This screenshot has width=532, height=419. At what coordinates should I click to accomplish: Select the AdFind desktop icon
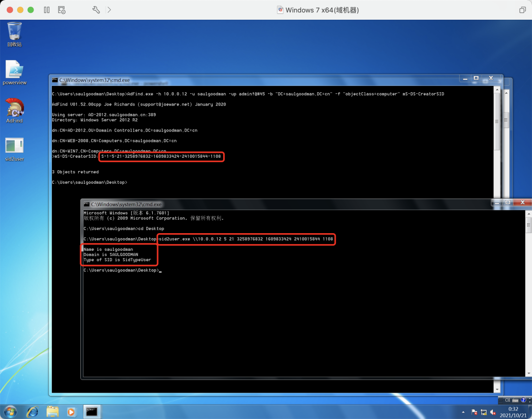point(14,111)
